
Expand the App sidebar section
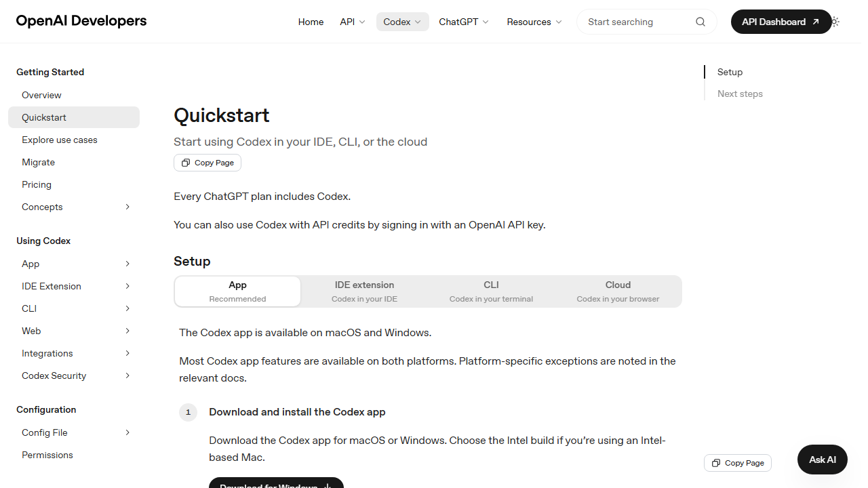click(x=127, y=264)
